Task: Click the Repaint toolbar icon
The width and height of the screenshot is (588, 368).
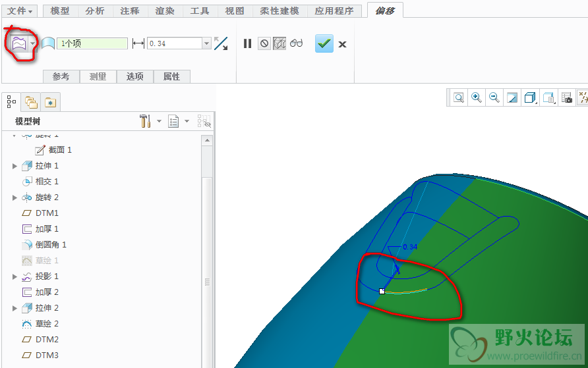Action: [512, 98]
